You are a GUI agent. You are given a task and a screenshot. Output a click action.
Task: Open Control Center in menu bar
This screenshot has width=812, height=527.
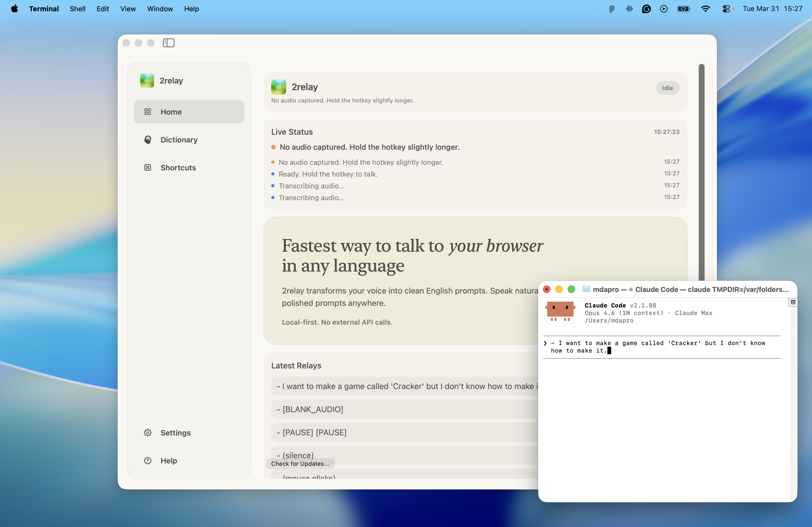pos(726,9)
